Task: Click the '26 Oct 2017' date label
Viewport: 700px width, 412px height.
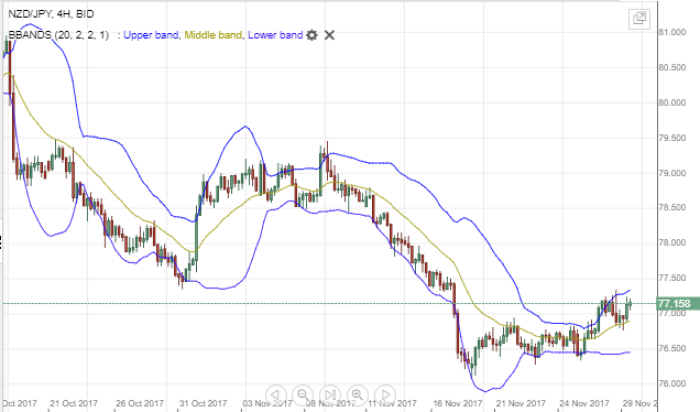Action: pyautogui.click(x=140, y=403)
